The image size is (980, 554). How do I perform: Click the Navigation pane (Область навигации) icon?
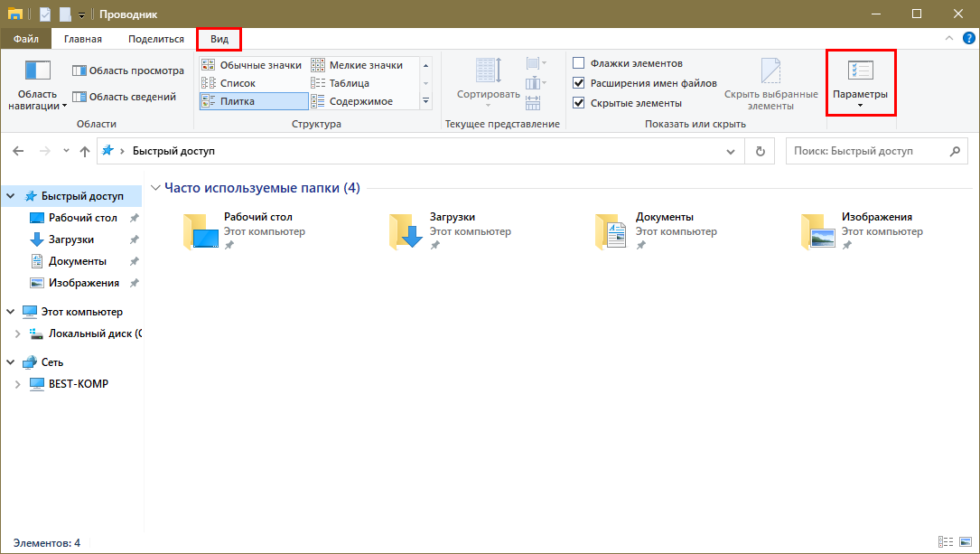(37, 72)
